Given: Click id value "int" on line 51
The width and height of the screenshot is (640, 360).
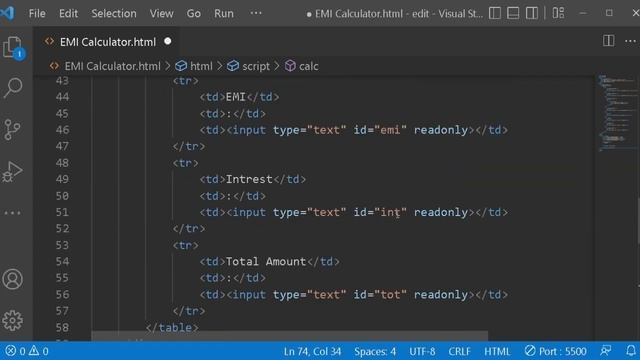Looking at the screenshot, I should 390,212.
